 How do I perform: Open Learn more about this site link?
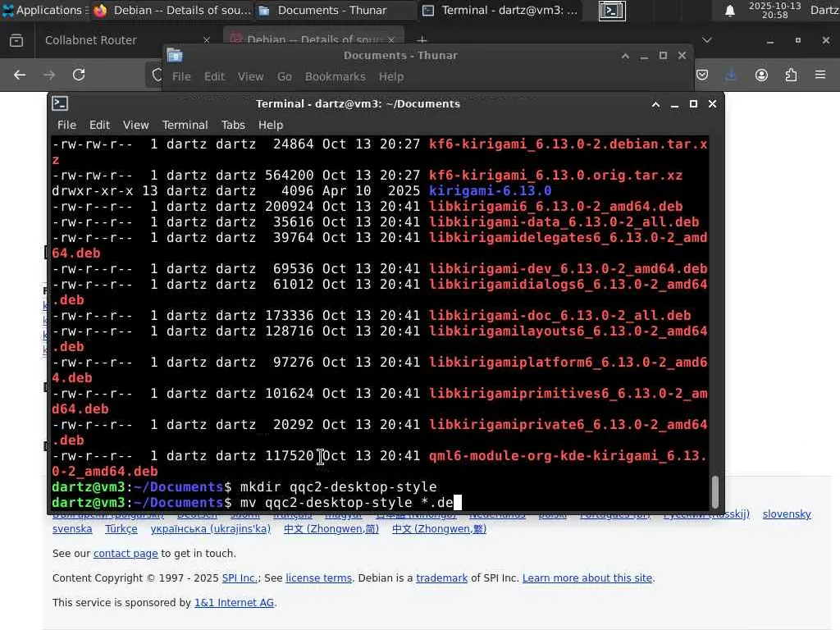point(587,578)
